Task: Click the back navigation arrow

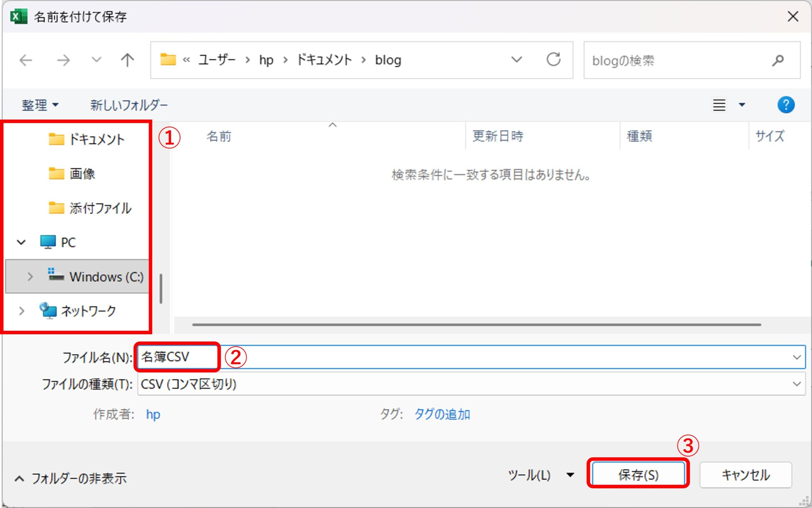Action: coord(25,60)
